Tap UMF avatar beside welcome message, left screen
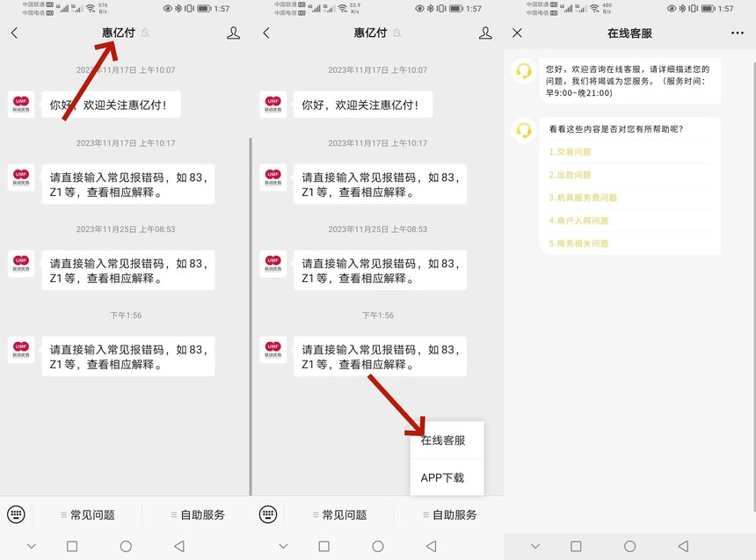Image resolution: width=756 pixels, height=560 pixels. pos(21,105)
